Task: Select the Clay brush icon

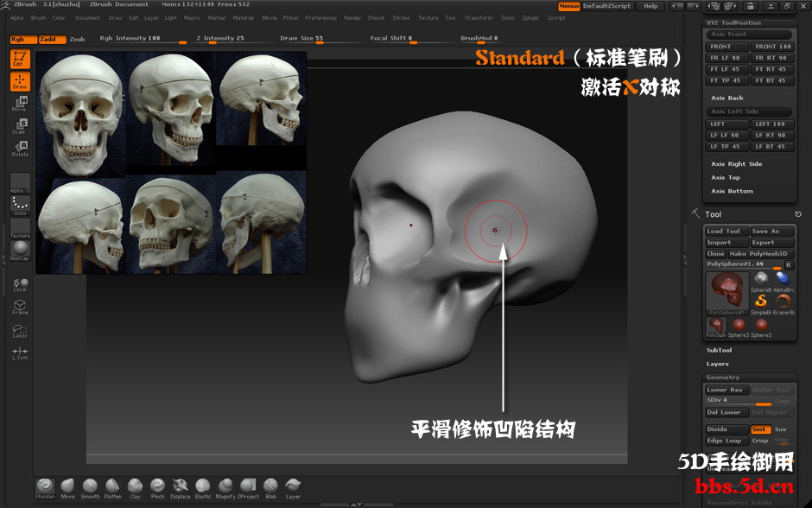Action: tap(135, 489)
